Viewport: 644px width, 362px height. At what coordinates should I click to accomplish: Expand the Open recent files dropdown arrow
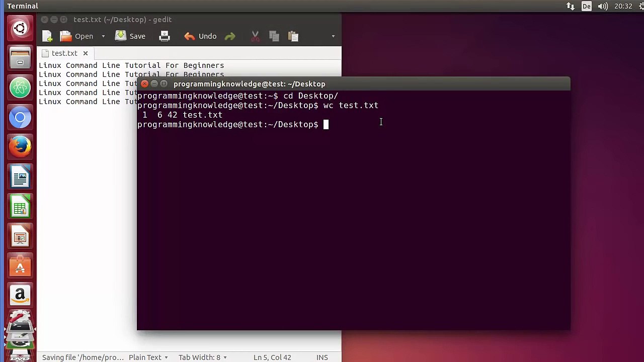[103, 36]
